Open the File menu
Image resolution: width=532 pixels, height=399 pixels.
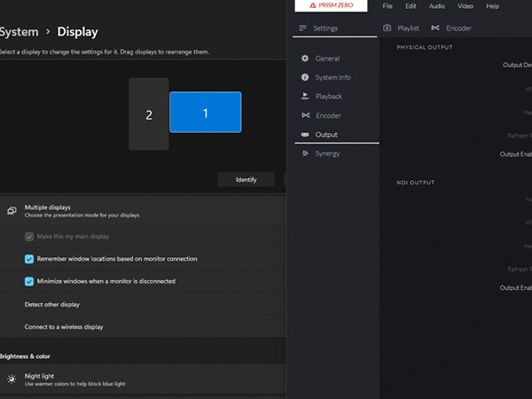coord(387,6)
